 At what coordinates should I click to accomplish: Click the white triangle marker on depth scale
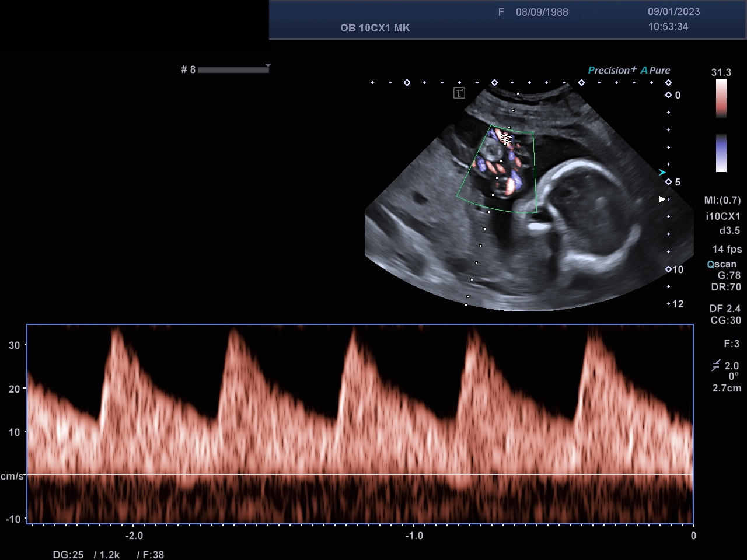(x=662, y=199)
